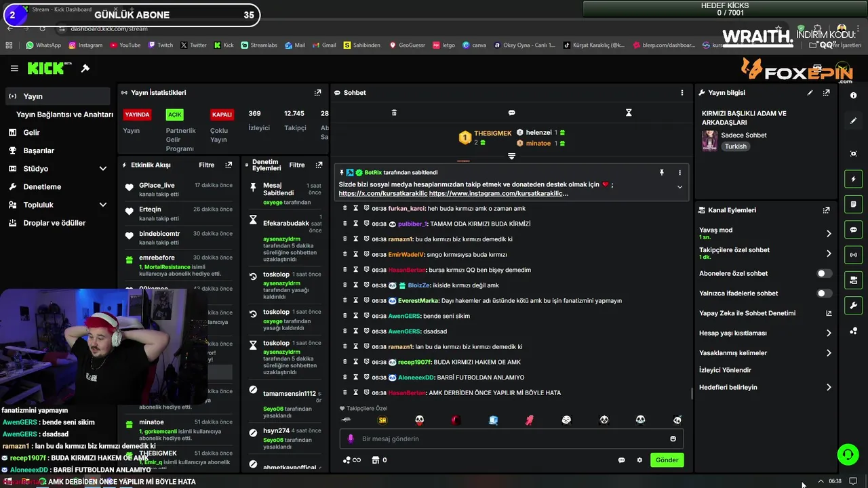The height and width of the screenshot is (488, 868).
Task: Pop out the Yayın bilgisi panel
Action: tap(826, 93)
